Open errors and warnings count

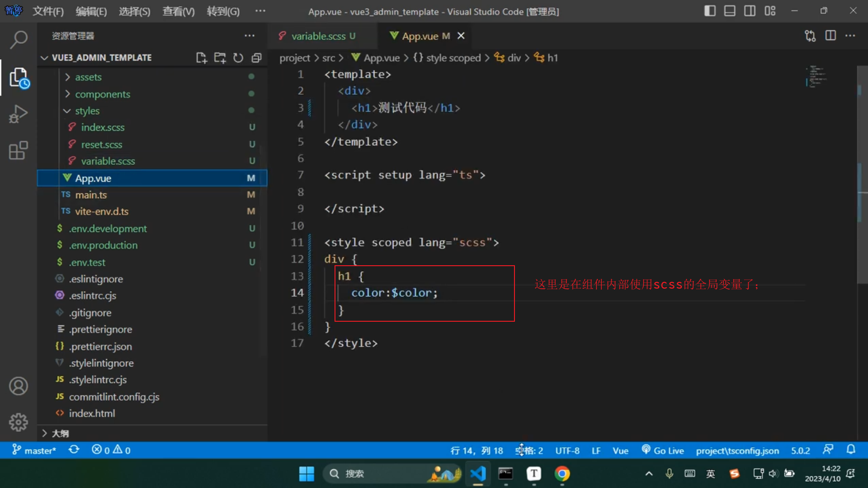pos(111,450)
